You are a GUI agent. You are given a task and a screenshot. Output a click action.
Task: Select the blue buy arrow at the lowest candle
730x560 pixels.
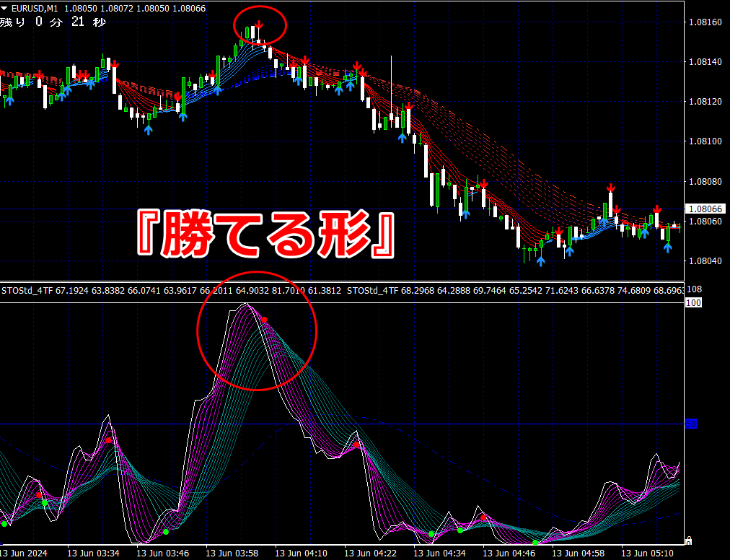pyautogui.click(x=540, y=261)
